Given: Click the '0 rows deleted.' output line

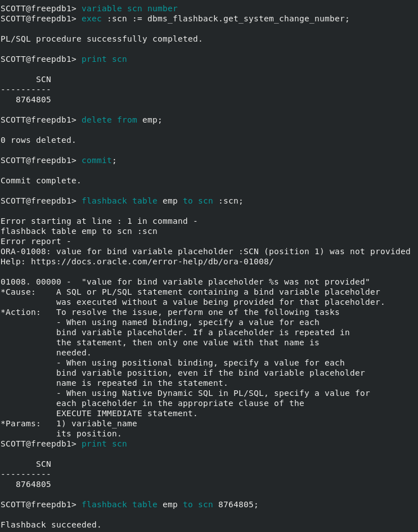Looking at the screenshot, I should coord(38,140).
